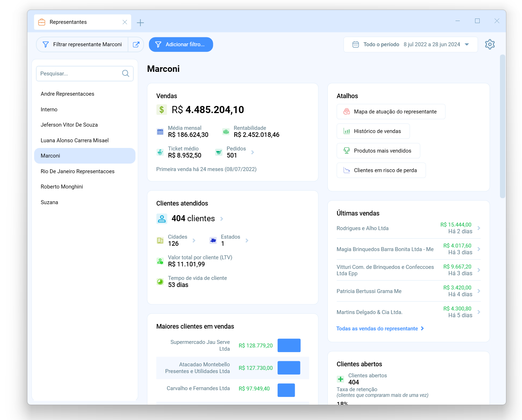Click the green dollar sign Vendas icon
522x420 pixels.
click(x=161, y=110)
